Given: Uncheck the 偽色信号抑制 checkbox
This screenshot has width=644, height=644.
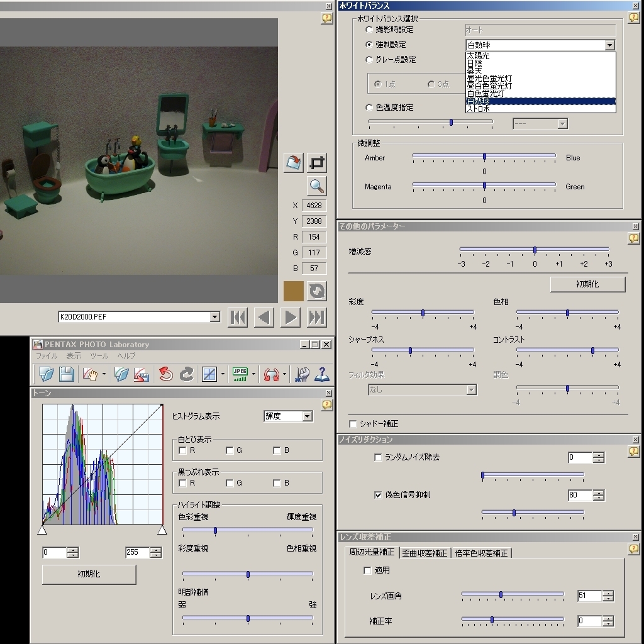Looking at the screenshot, I should (378, 495).
